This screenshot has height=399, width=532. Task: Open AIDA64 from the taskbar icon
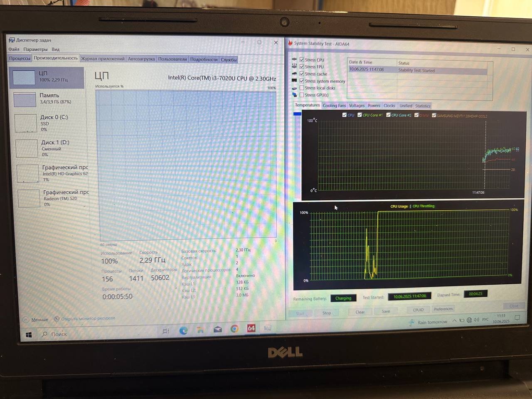251,328
